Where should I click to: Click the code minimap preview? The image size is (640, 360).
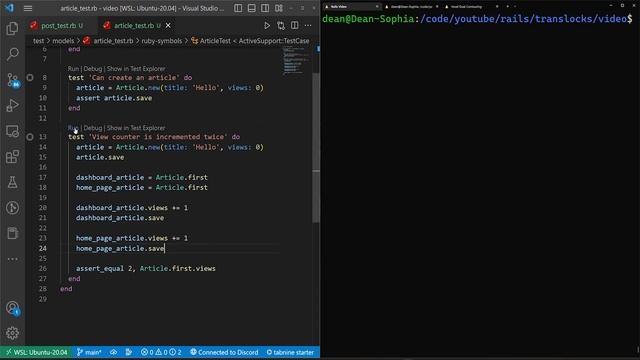coord(296,60)
